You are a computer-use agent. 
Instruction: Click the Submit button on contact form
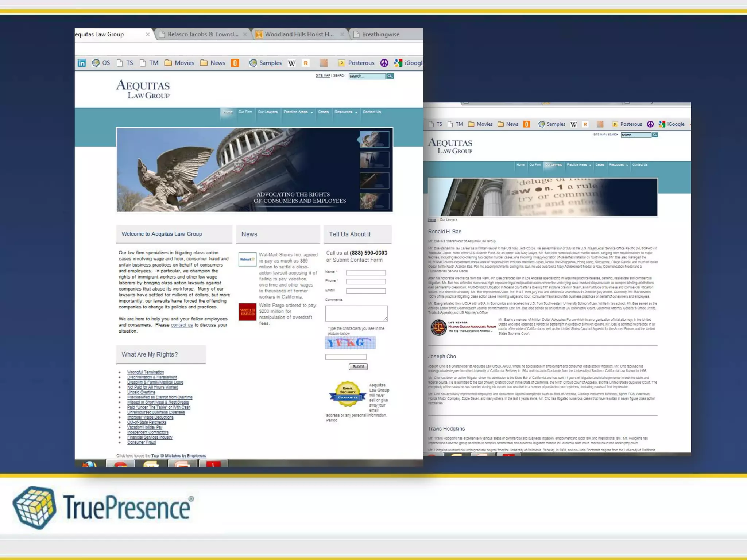[x=358, y=366]
